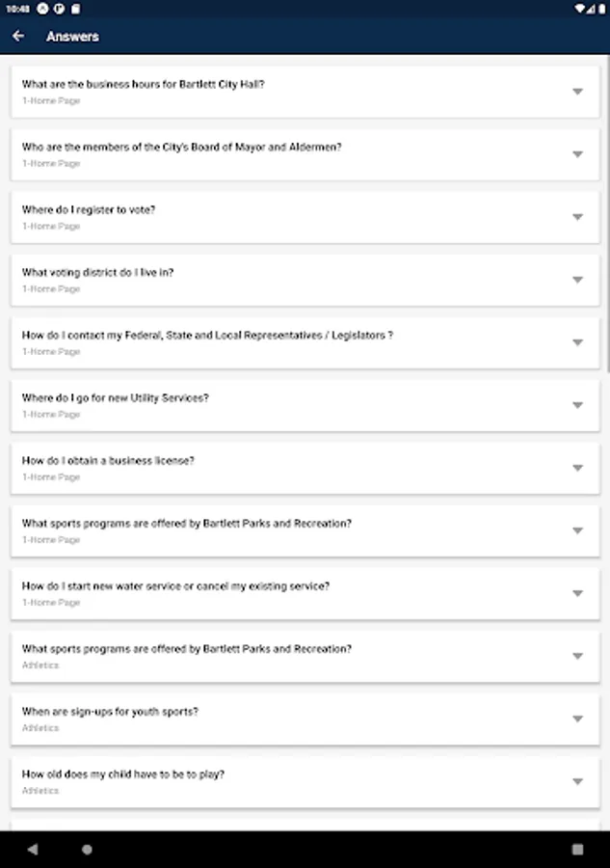Click the 'Answers' page title

point(72,37)
